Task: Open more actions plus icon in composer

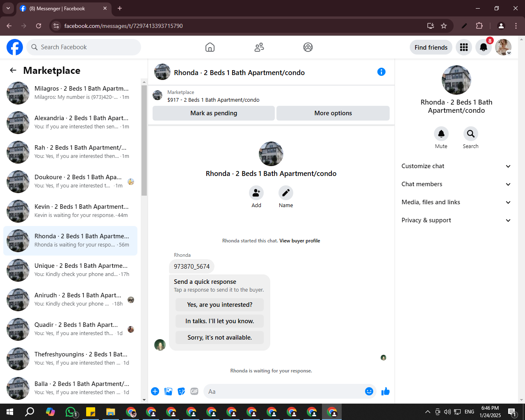Action: [155, 391]
